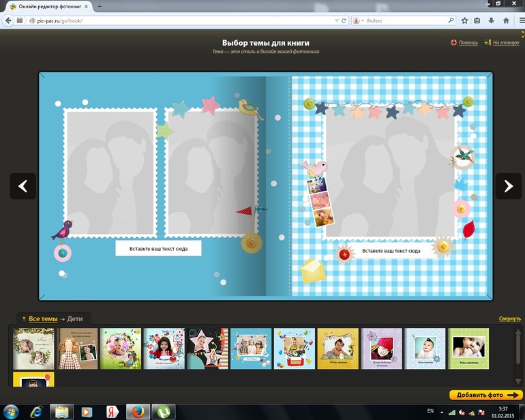Choose the purple theme with red-hat baby
Image resolution: width=525 pixels, height=420 pixels.
[x=381, y=348]
